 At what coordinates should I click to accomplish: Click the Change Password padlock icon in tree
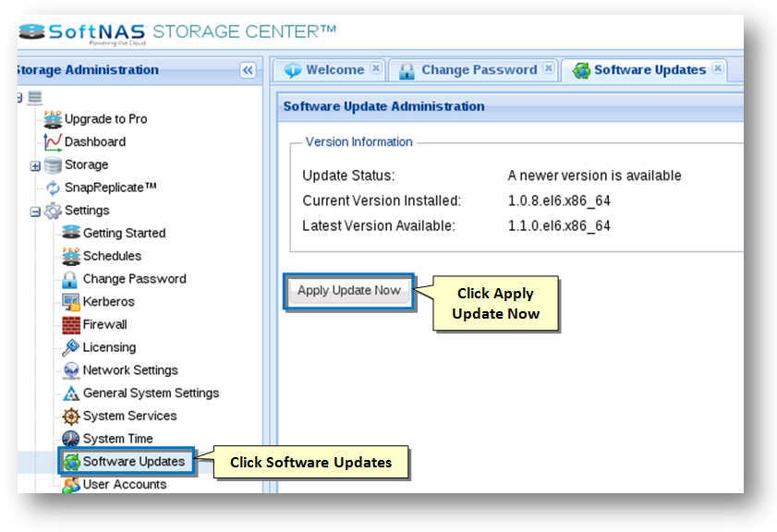tap(71, 279)
